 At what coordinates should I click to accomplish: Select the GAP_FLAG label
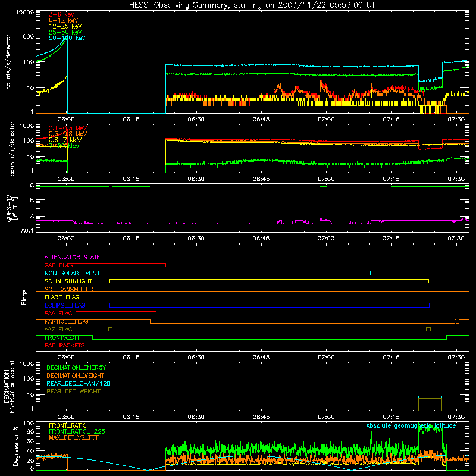[58, 265]
